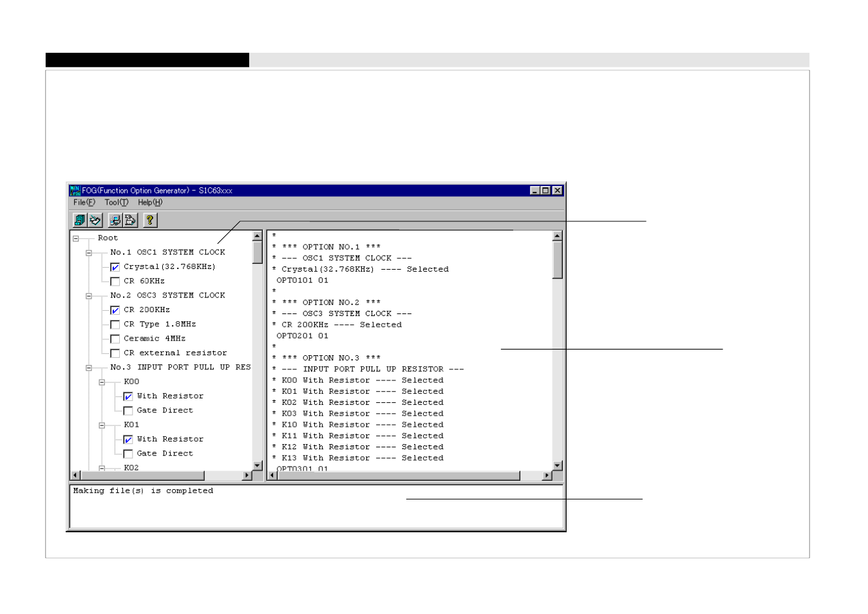
Task: Click the option tree horizontal scroll thumb
Action: pyautogui.click(x=142, y=476)
